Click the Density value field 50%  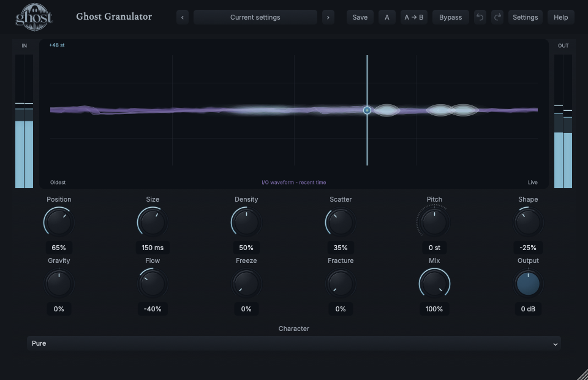pyautogui.click(x=246, y=248)
